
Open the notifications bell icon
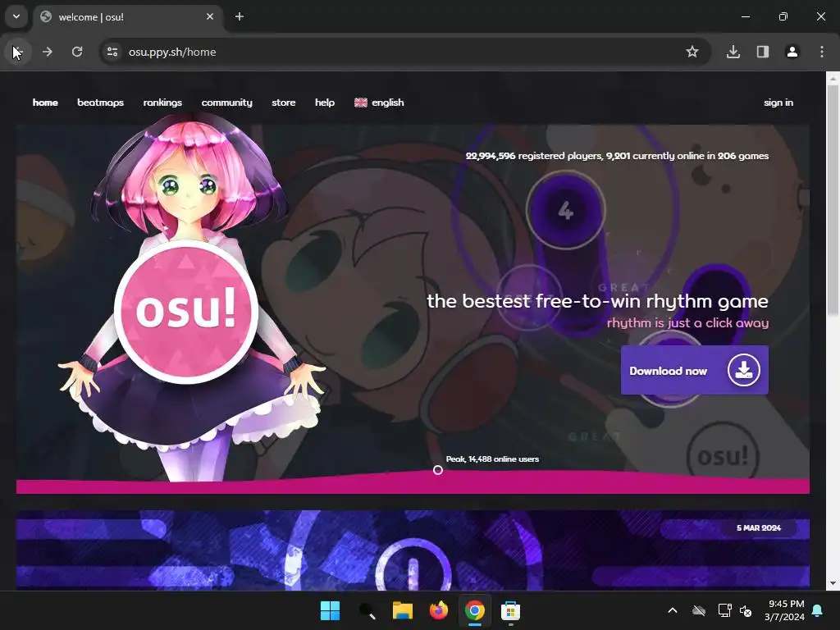[x=818, y=610]
